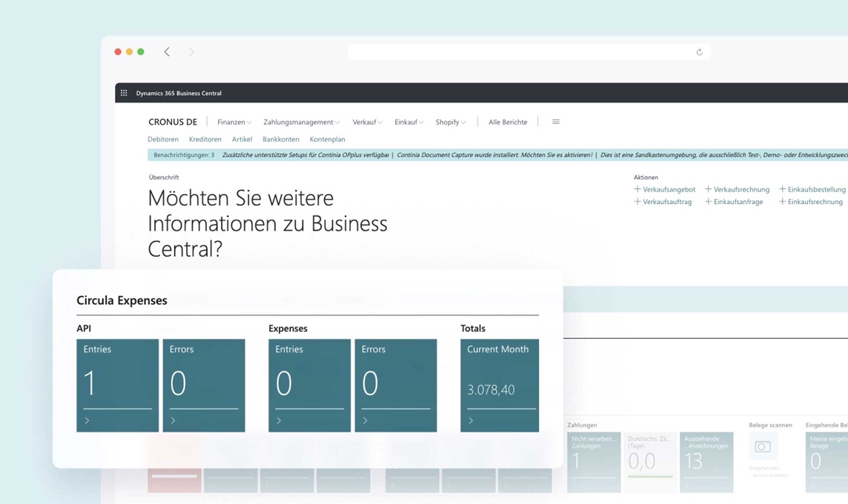
Task: Click the plus icon for Verkaufsangebot
Action: point(637,189)
